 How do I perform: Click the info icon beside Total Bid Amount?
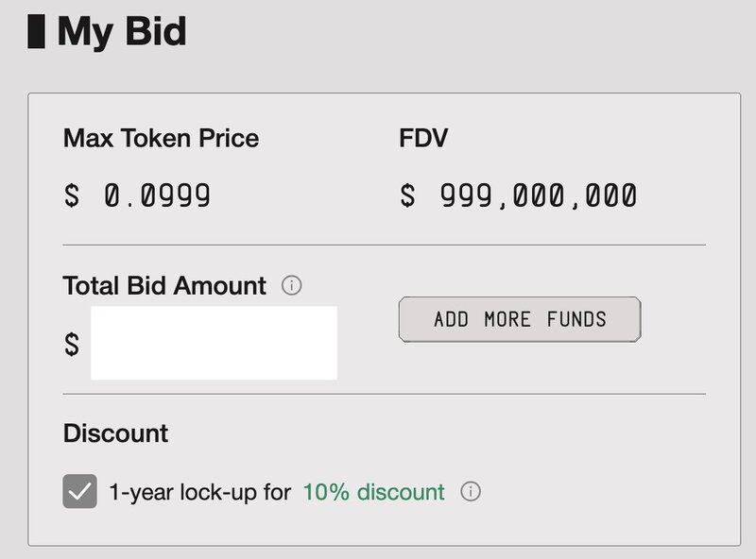(x=292, y=285)
